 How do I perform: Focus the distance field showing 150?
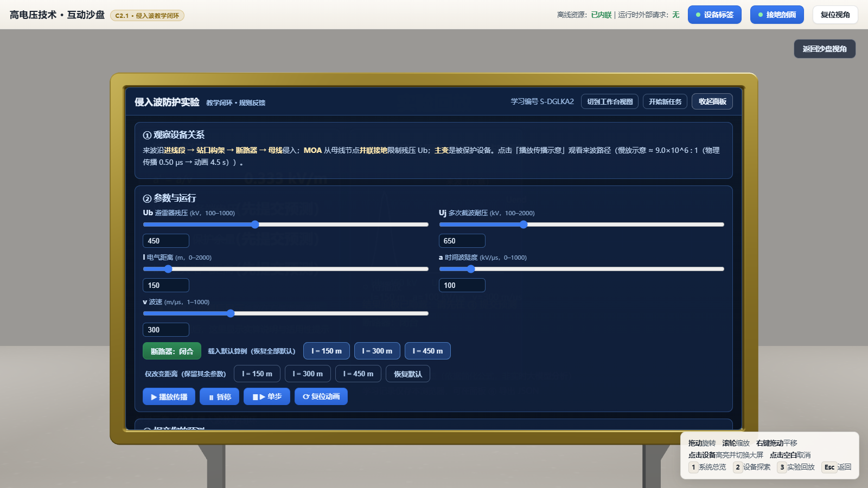point(166,285)
